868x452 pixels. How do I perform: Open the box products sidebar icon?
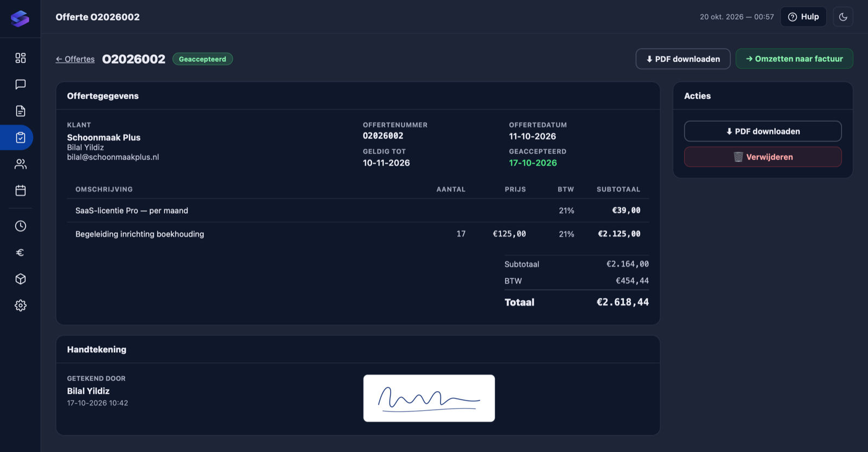click(21, 279)
